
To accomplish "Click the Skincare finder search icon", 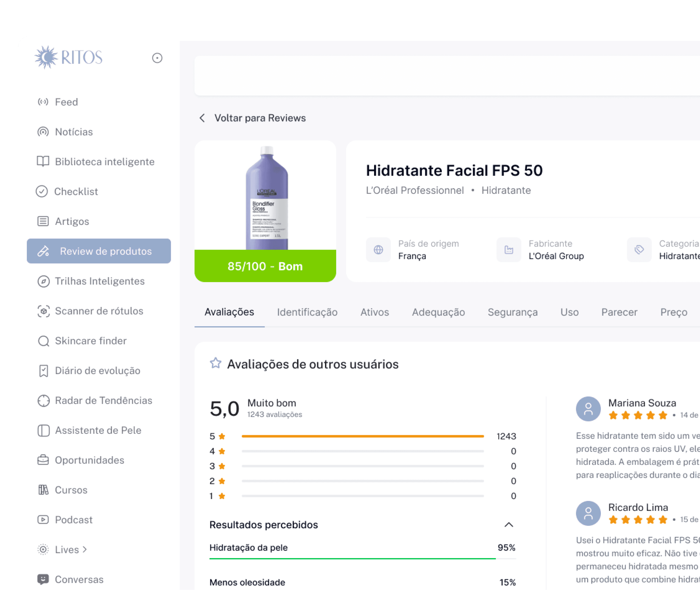I will pos(43,341).
